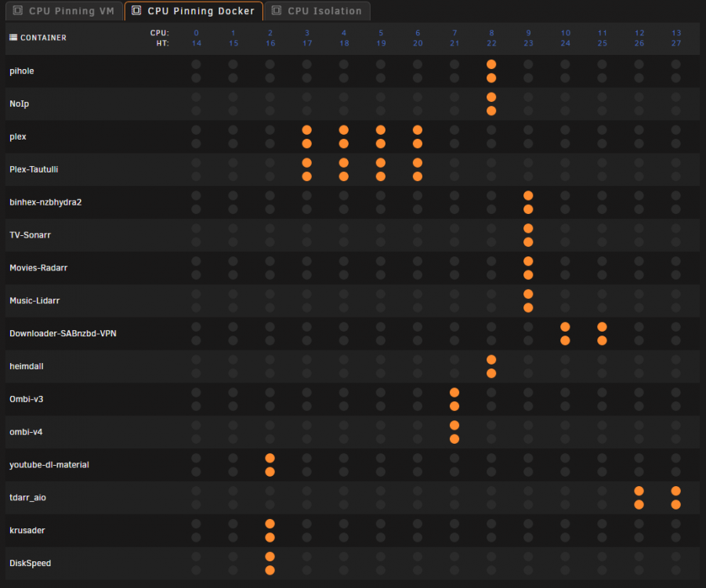706x588 pixels.
Task: Unpin heimdall from CPU 8
Action: (491, 360)
